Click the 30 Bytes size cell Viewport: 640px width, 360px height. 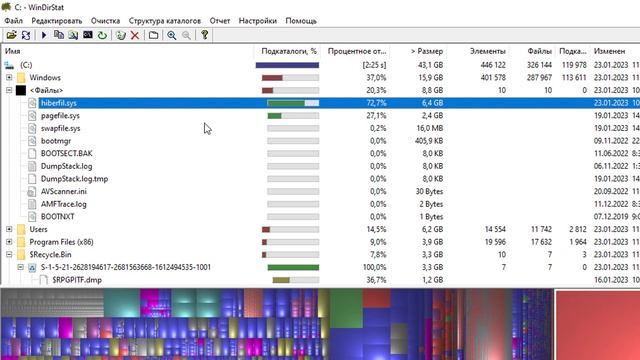click(429, 191)
